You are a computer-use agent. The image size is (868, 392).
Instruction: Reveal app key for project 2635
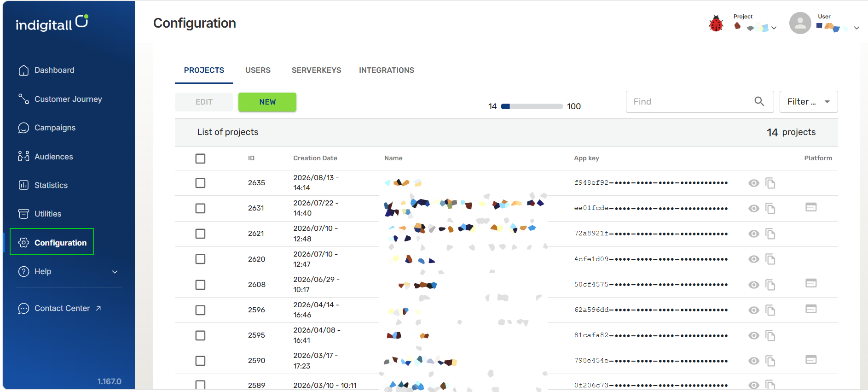(x=753, y=183)
